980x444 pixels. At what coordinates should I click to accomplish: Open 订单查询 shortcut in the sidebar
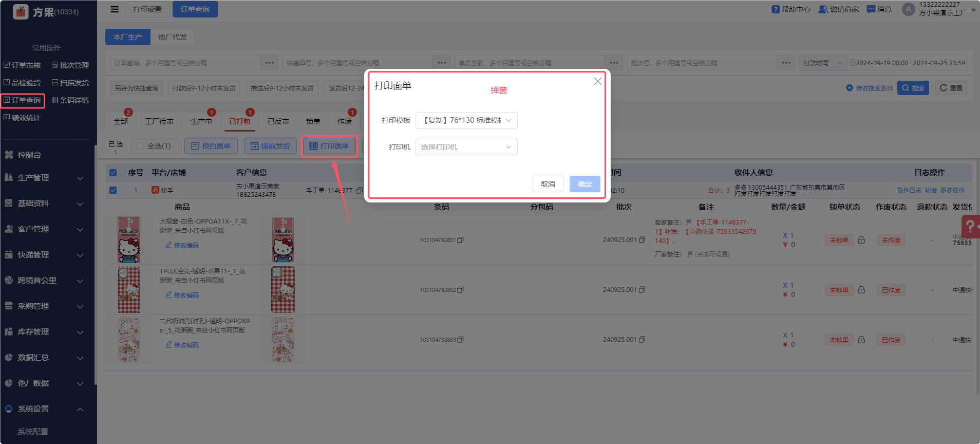tap(22, 100)
